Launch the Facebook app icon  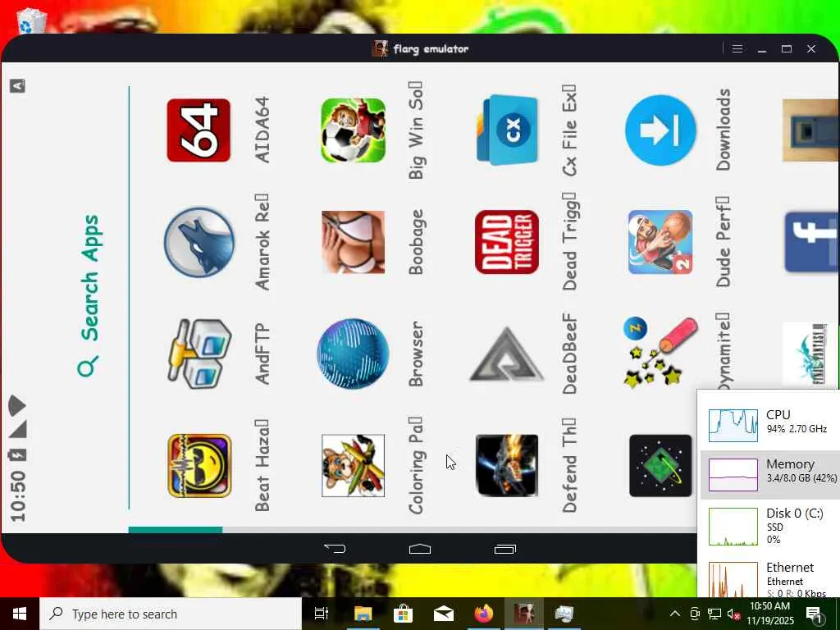click(x=811, y=242)
